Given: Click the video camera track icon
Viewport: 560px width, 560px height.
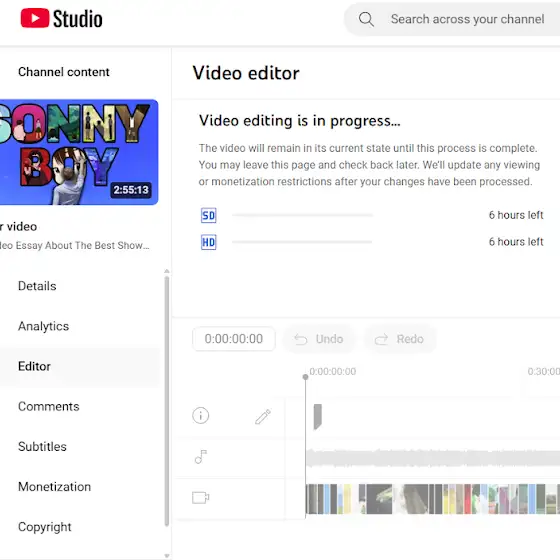Looking at the screenshot, I should tap(200, 497).
